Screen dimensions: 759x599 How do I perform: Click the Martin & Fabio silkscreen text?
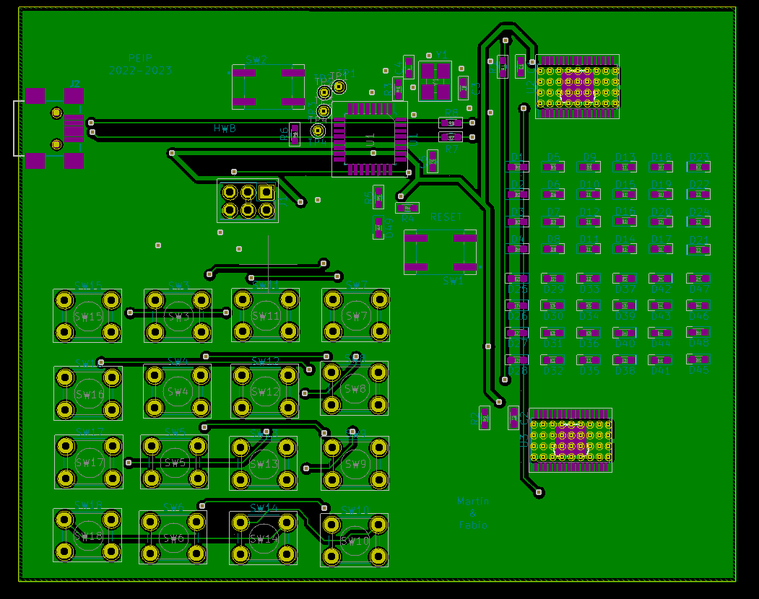(x=473, y=513)
